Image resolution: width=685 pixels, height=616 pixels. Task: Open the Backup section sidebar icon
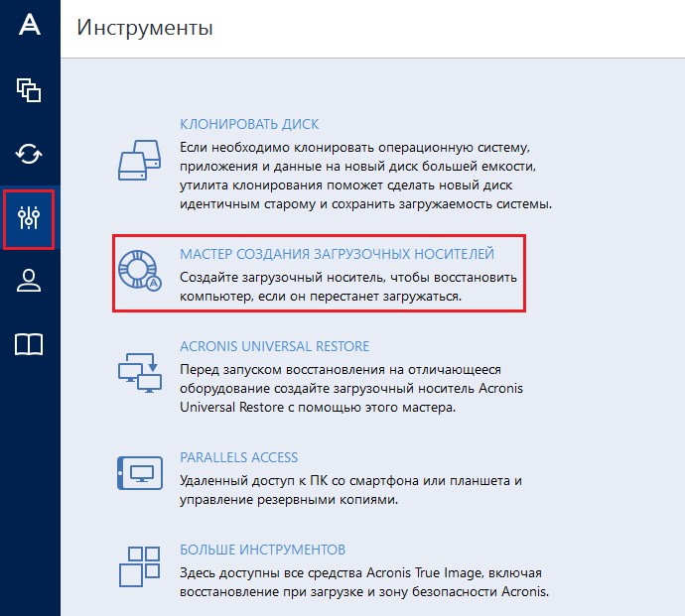click(29, 90)
